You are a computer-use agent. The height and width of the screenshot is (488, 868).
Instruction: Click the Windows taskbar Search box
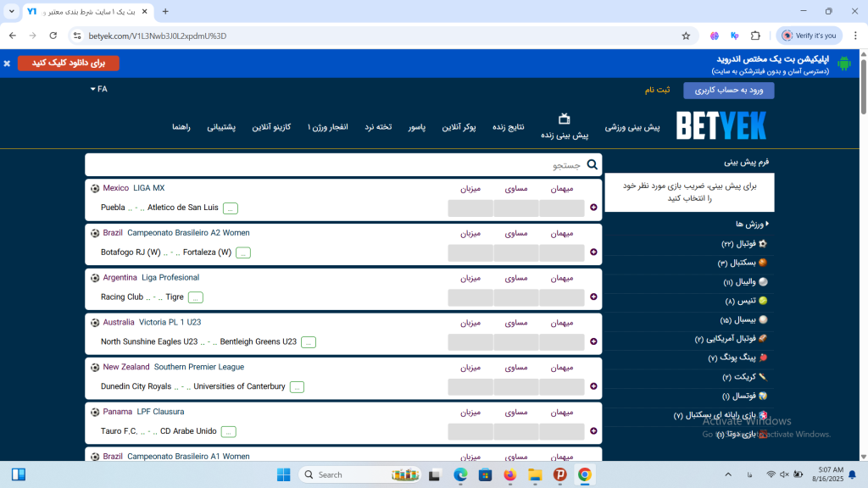point(359,474)
